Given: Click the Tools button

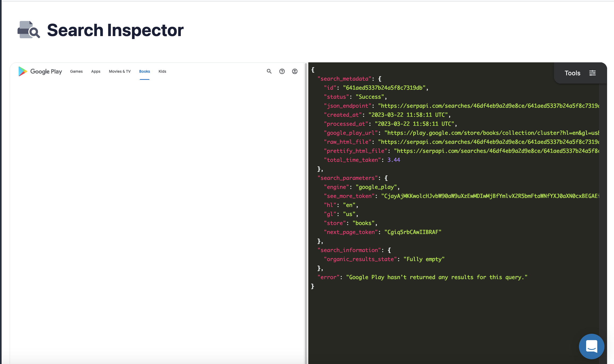Looking at the screenshot, I should (572, 73).
